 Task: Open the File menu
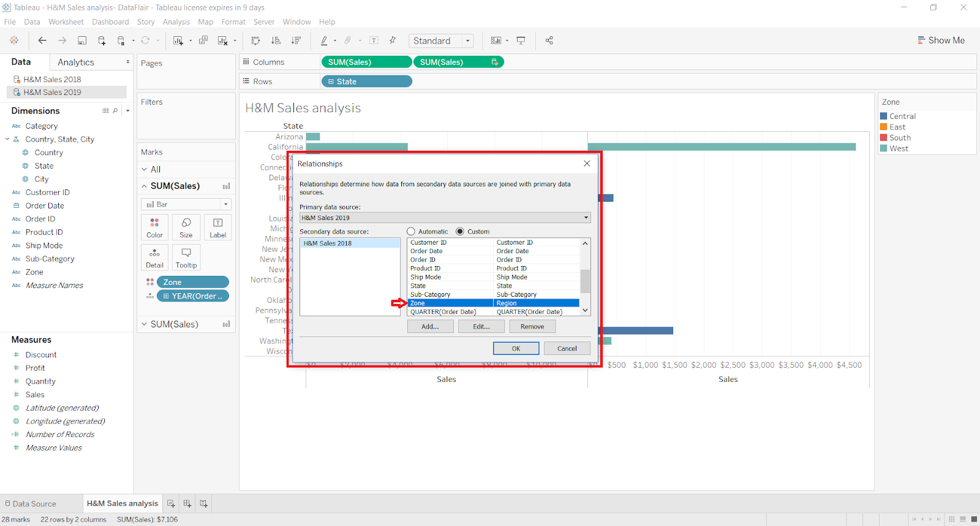10,22
